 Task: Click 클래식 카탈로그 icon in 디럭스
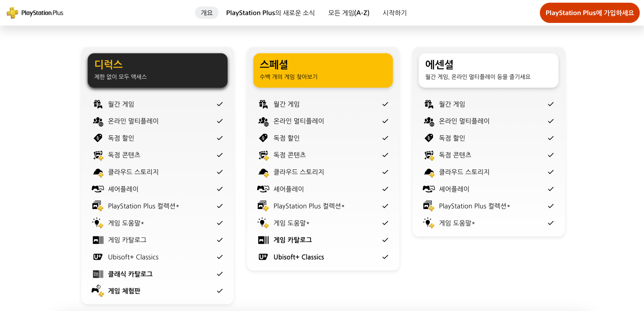pos(98,274)
